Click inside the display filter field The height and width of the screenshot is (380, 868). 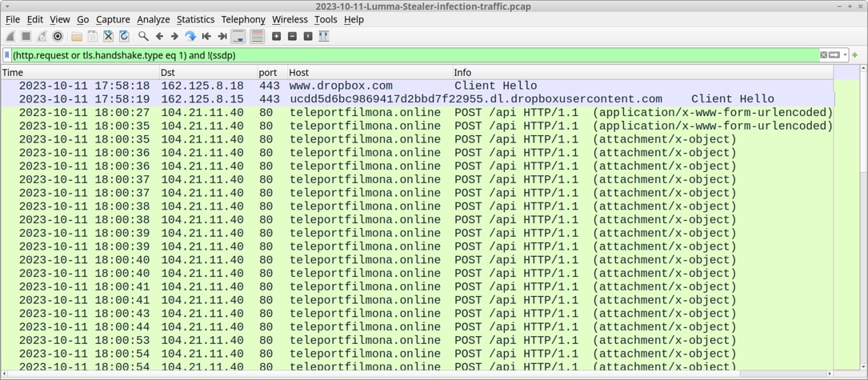pyautogui.click(x=415, y=55)
